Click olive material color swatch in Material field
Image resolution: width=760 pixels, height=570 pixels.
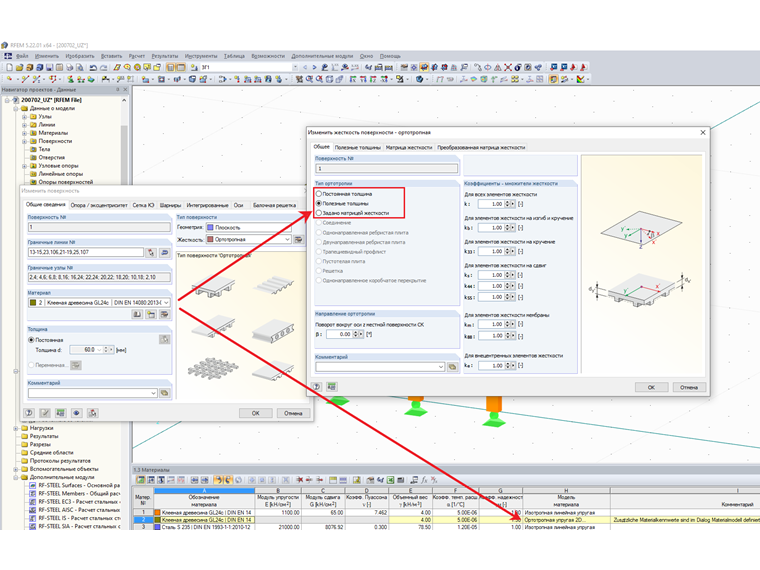[x=33, y=302]
